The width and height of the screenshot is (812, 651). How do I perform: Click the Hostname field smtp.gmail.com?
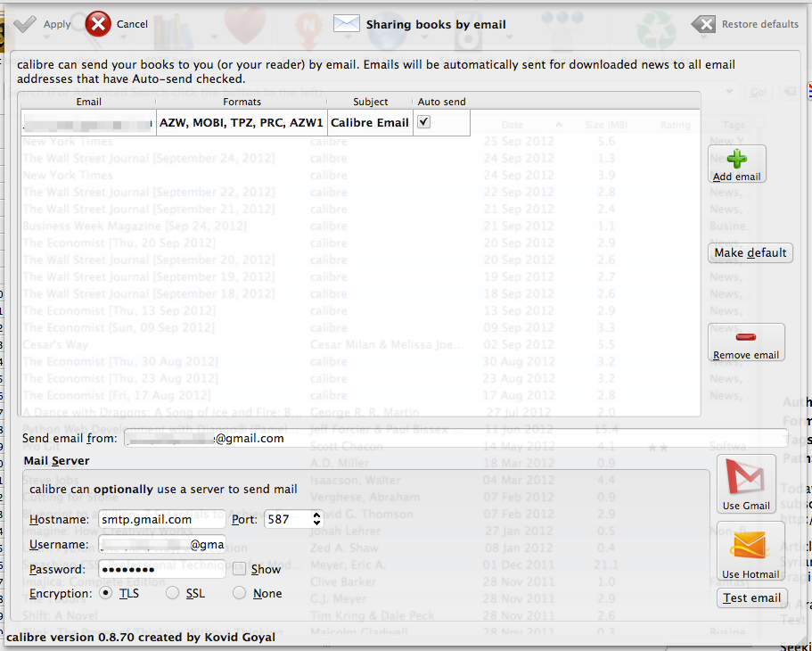[x=161, y=519]
